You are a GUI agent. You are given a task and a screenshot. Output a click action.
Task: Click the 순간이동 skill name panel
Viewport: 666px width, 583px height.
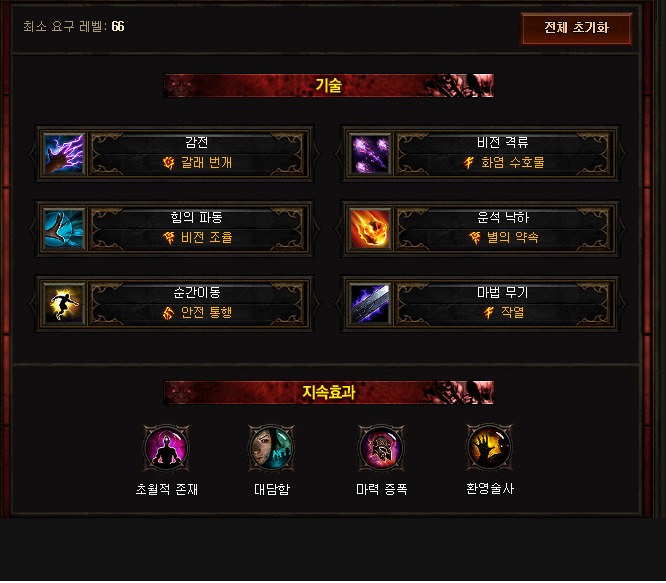198,304
